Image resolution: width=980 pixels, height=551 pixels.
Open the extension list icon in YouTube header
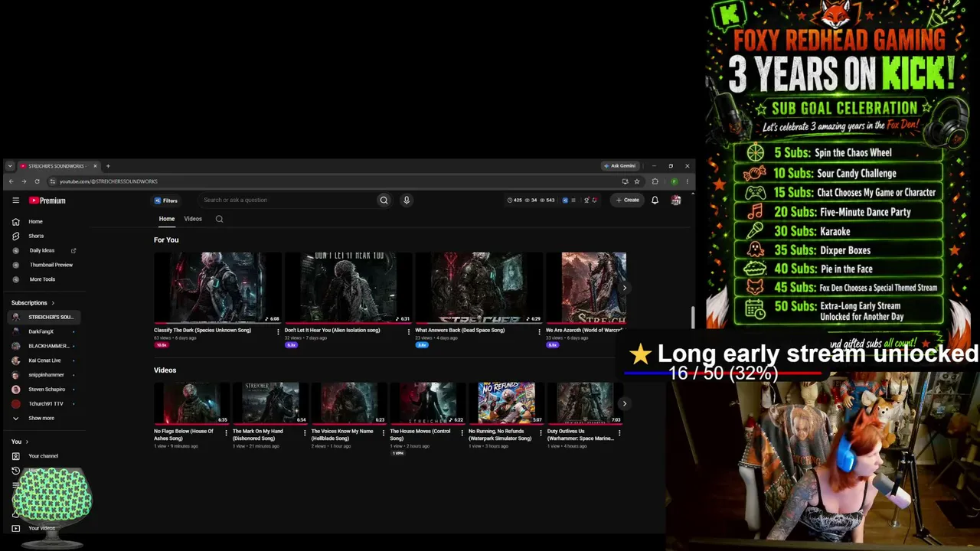click(573, 201)
